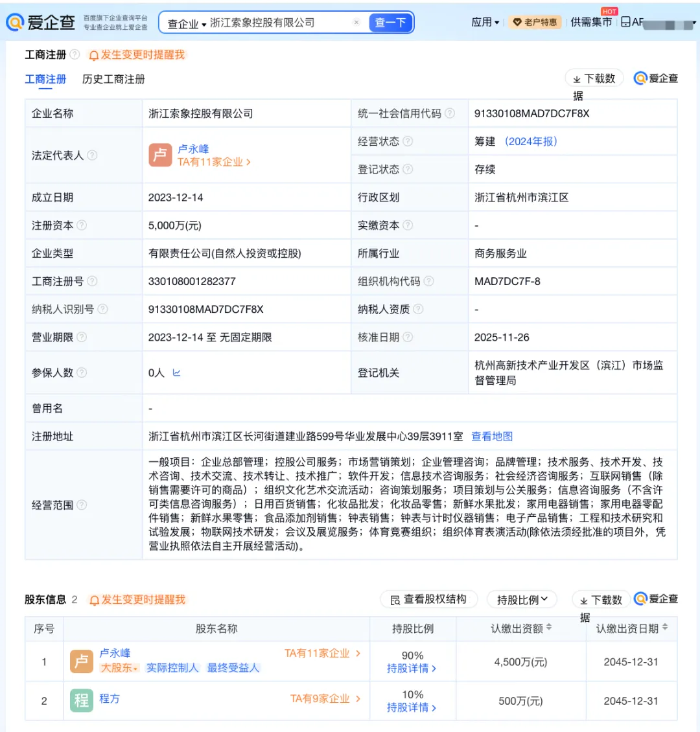700x732 pixels.
Task: Expand the 应用 dropdown menu
Action: (x=485, y=21)
